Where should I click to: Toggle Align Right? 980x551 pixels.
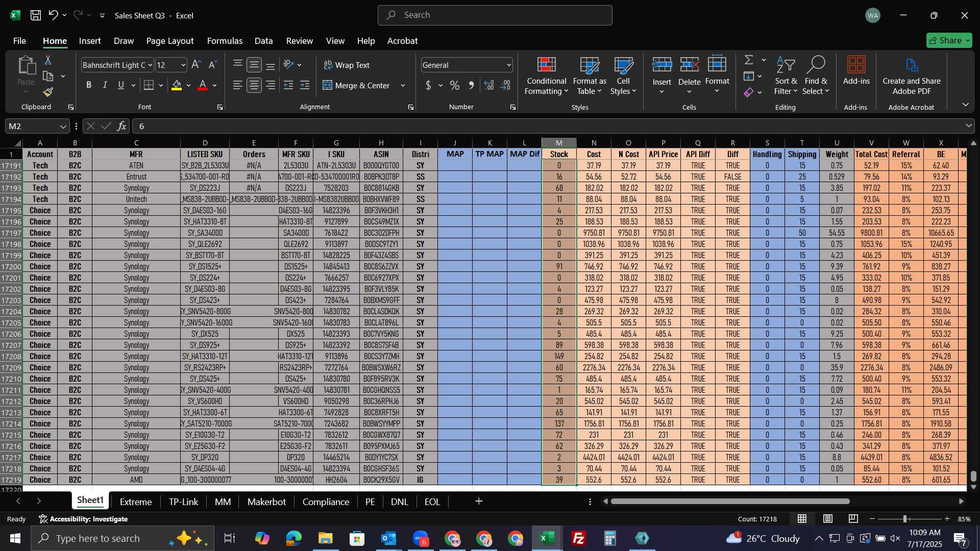(271, 86)
